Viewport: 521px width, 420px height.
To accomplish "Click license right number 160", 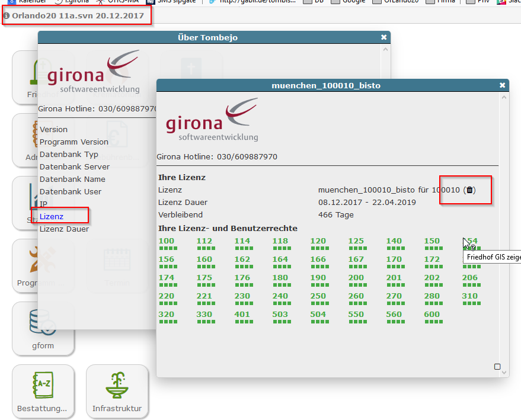I will (x=204, y=259).
